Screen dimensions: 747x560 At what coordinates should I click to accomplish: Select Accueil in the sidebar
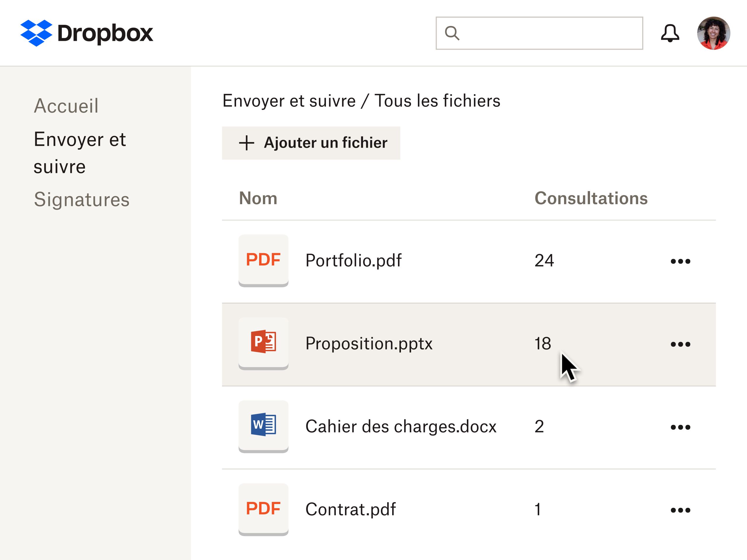coord(66,106)
